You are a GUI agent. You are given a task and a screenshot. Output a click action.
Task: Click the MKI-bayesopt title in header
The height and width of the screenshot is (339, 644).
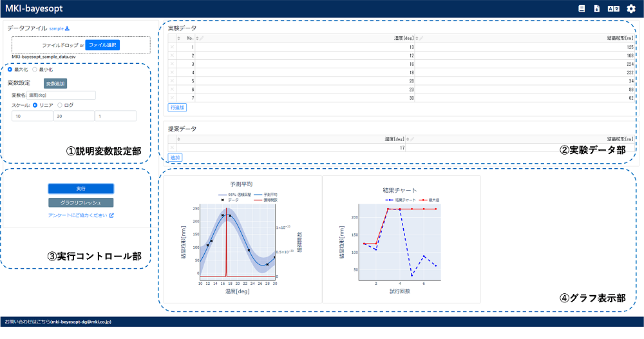33,8
